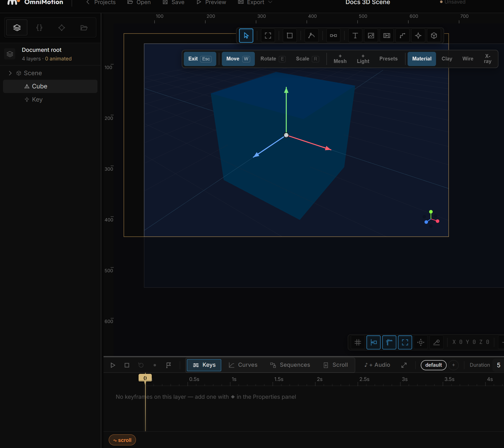Open the layers panel tab icon
504x448 pixels.
pyautogui.click(x=17, y=27)
